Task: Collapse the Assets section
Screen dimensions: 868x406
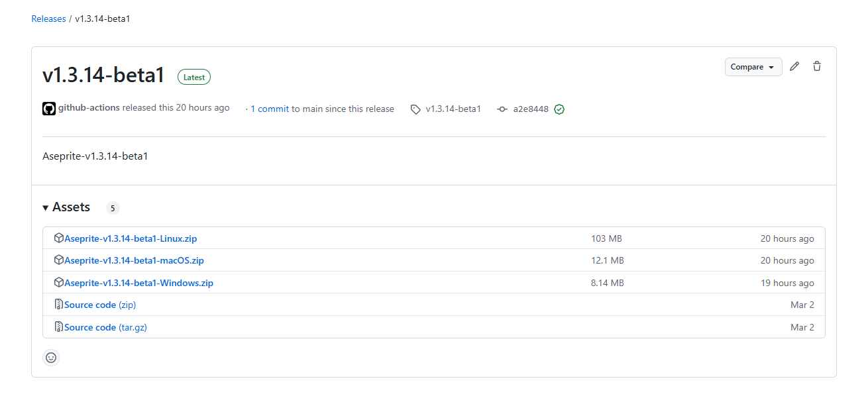Action: (x=66, y=207)
